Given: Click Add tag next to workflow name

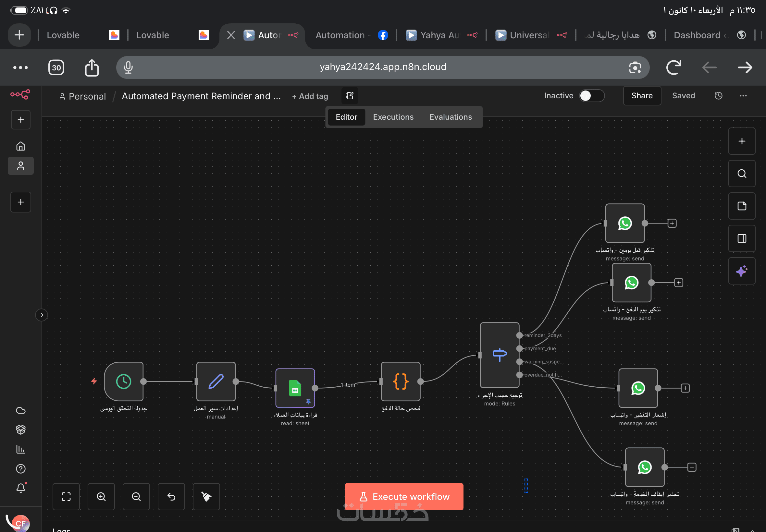Looking at the screenshot, I should click(310, 96).
